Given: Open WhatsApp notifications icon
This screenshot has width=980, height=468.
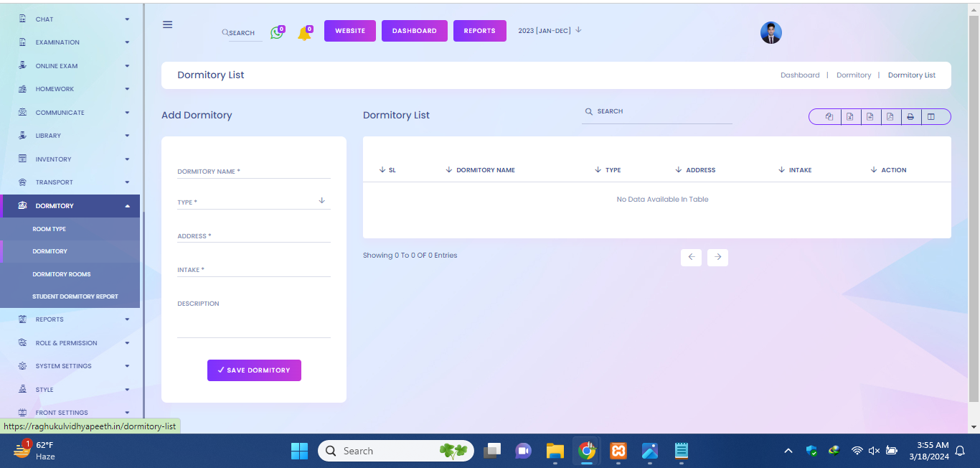Looking at the screenshot, I should tap(277, 32).
